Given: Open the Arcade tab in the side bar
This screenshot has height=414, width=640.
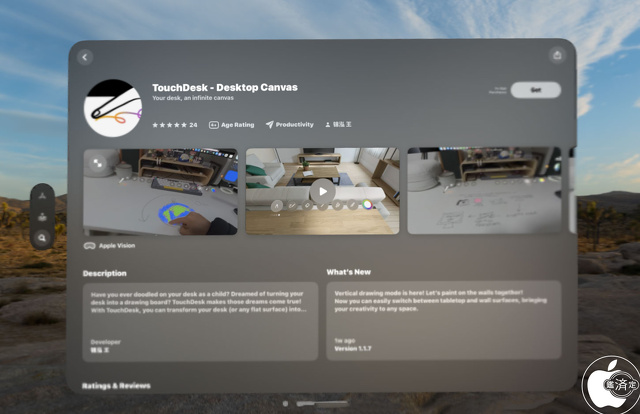Looking at the screenshot, I should click(42, 217).
